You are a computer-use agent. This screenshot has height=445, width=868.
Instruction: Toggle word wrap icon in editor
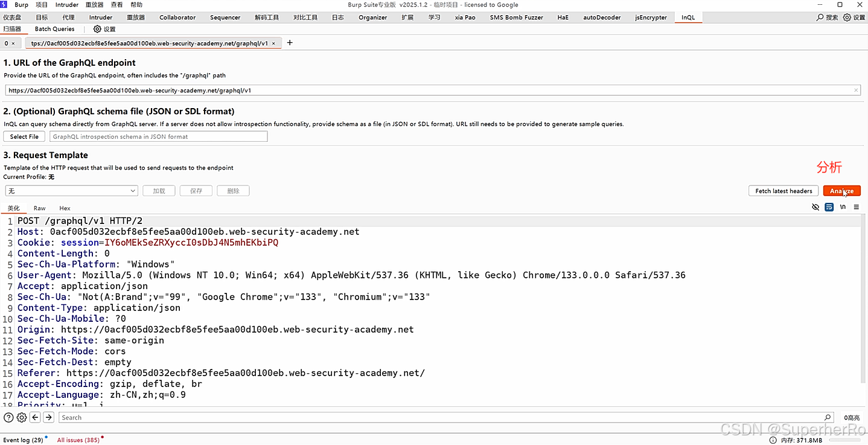(829, 207)
